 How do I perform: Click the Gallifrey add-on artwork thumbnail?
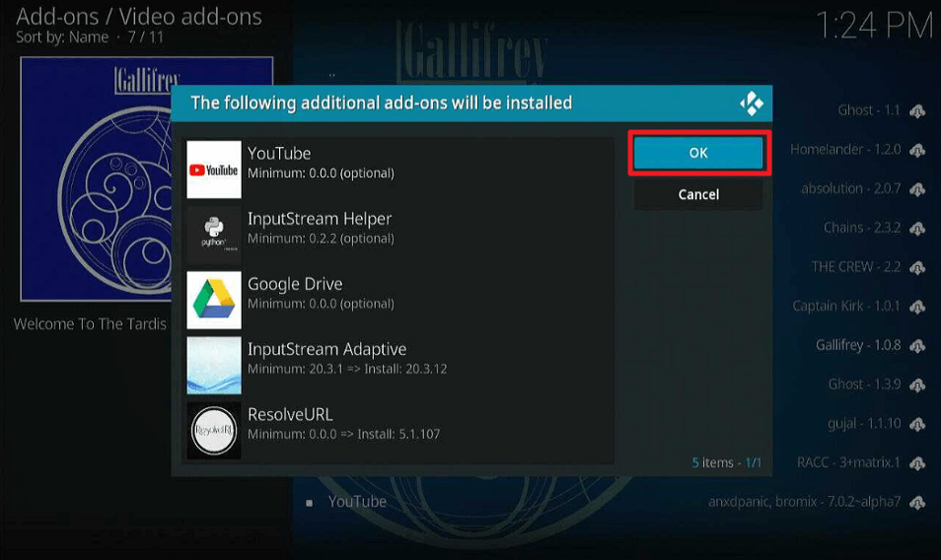tap(146, 178)
